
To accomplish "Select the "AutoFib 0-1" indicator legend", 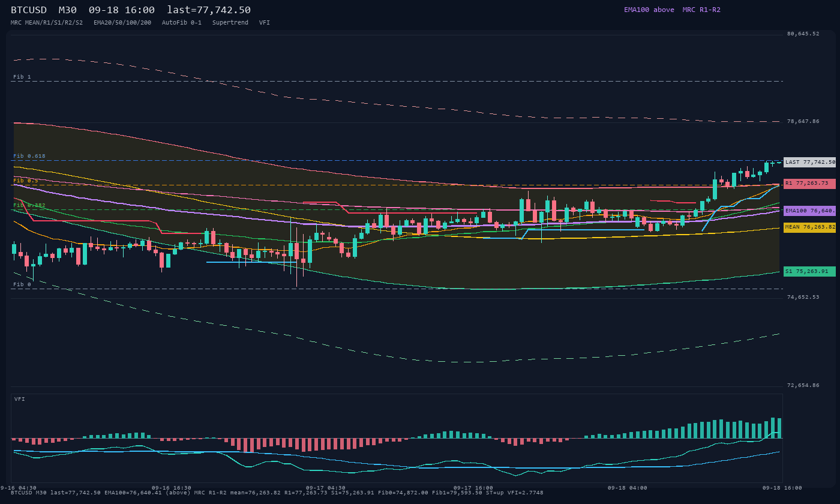I will point(182,23).
